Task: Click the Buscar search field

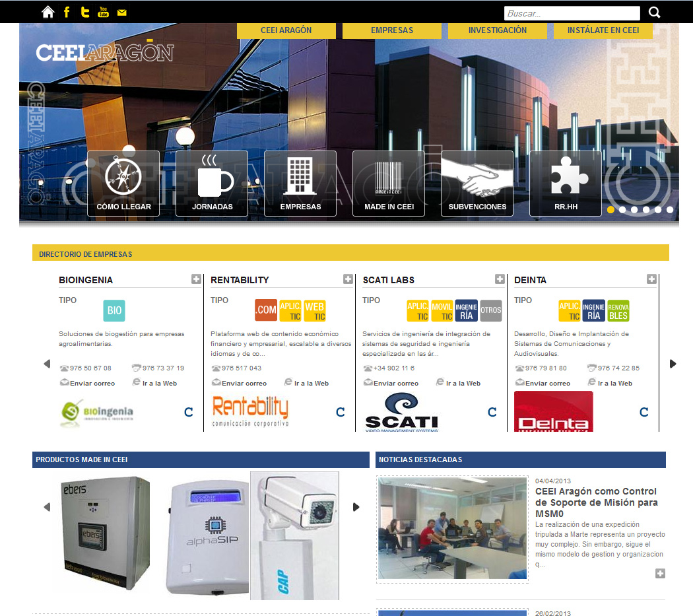Action: [x=572, y=13]
